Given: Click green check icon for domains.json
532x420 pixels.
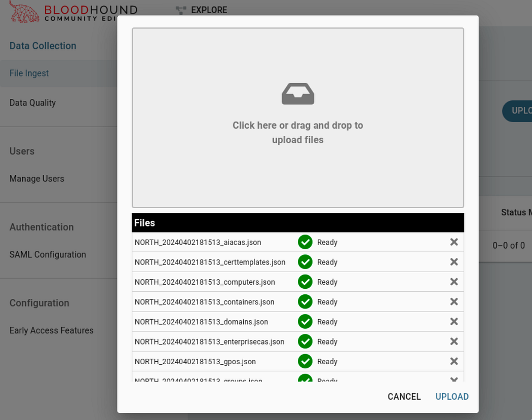Looking at the screenshot, I should point(305,322).
